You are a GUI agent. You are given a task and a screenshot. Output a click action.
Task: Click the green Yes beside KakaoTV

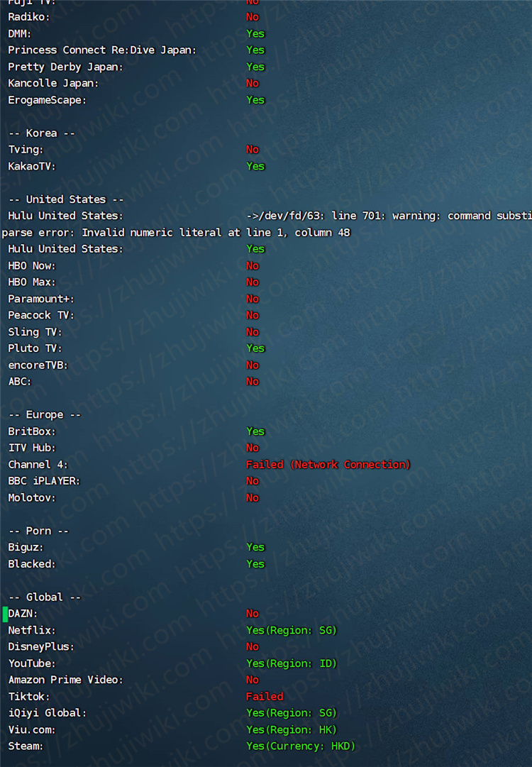click(255, 167)
